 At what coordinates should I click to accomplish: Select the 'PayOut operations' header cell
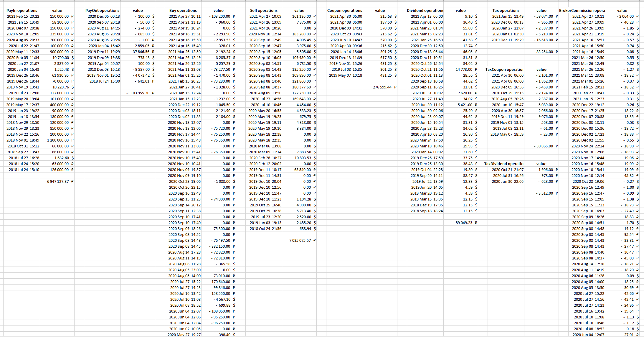(x=102, y=10)
